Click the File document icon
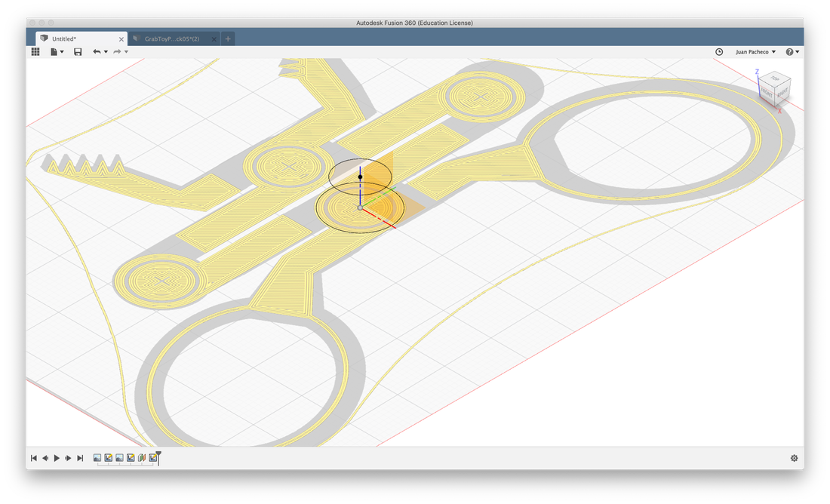830x504 pixels. tap(54, 51)
